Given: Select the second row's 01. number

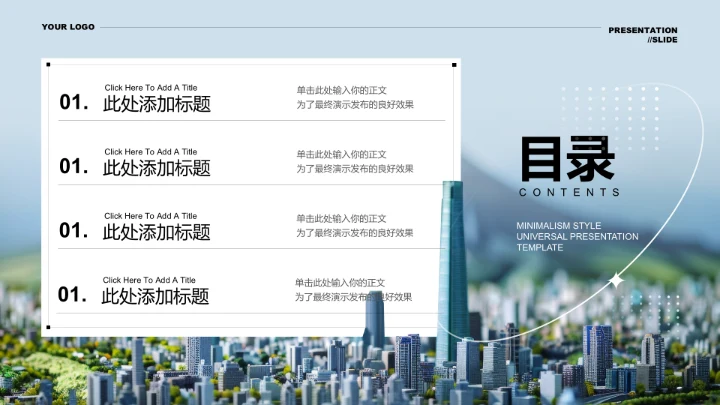Looking at the screenshot, I should click(74, 166).
